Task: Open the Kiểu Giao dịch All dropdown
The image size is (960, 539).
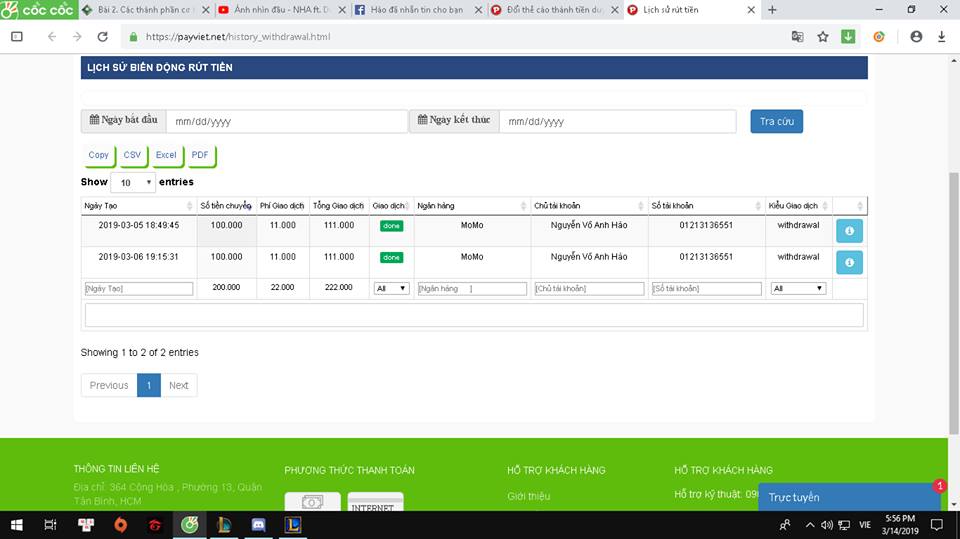Action: click(x=798, y=288)
